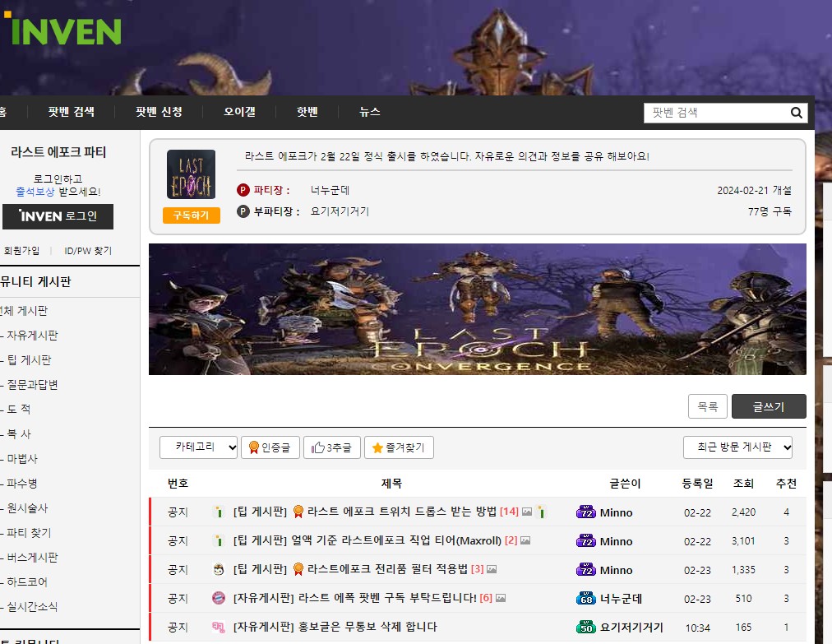Viewport: 832px width, 644px height.
Task: Open 마법사 board in the sidebar
Action: (22, 458)
